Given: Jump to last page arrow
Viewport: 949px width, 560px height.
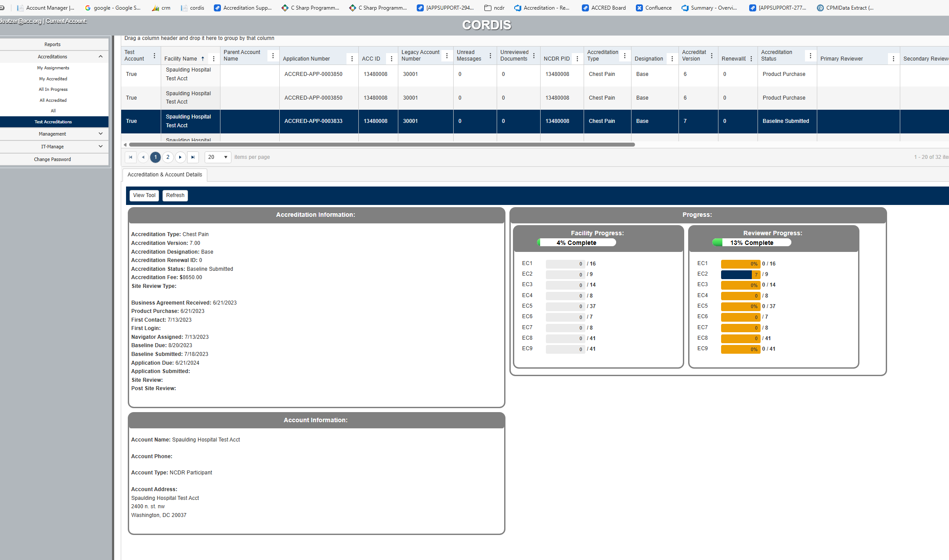Looking at the screenshot, I should (193, 157).
